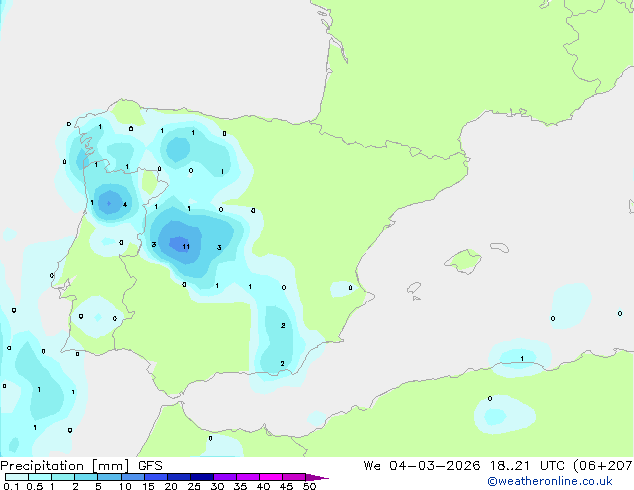The height and width of the screenshot is (490, 634).
Task: Click the legend label "20"
Action: (171, 486)
